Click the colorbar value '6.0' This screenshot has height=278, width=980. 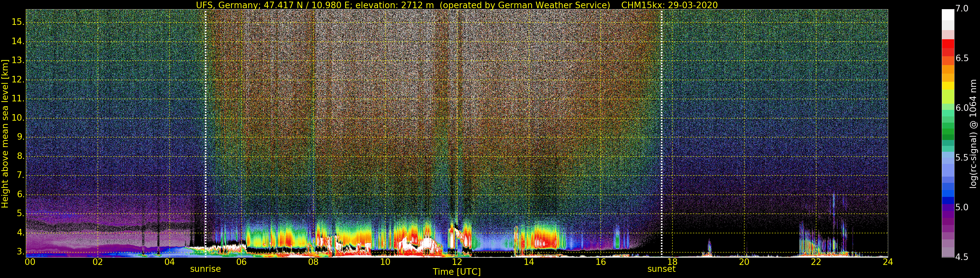pos(962,108)
